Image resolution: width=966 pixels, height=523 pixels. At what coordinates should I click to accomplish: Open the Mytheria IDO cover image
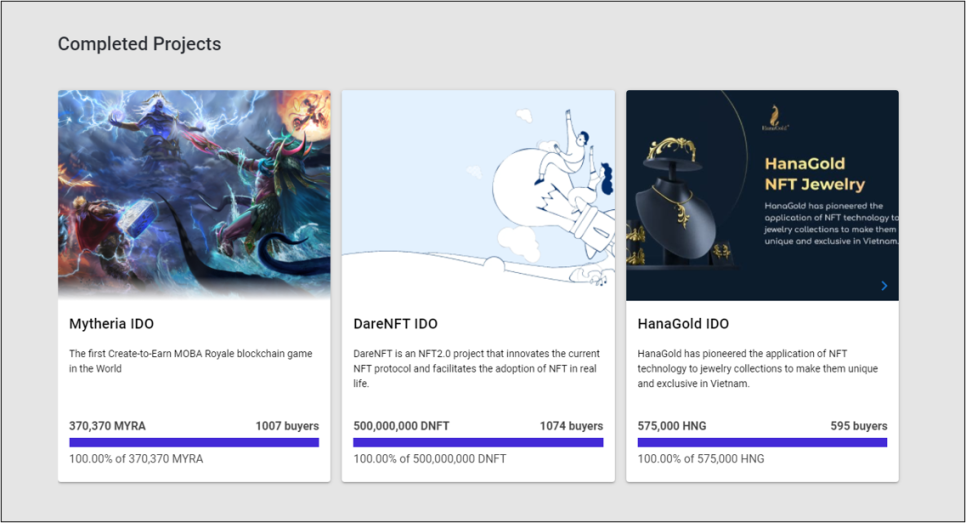[x=194, y=195]
